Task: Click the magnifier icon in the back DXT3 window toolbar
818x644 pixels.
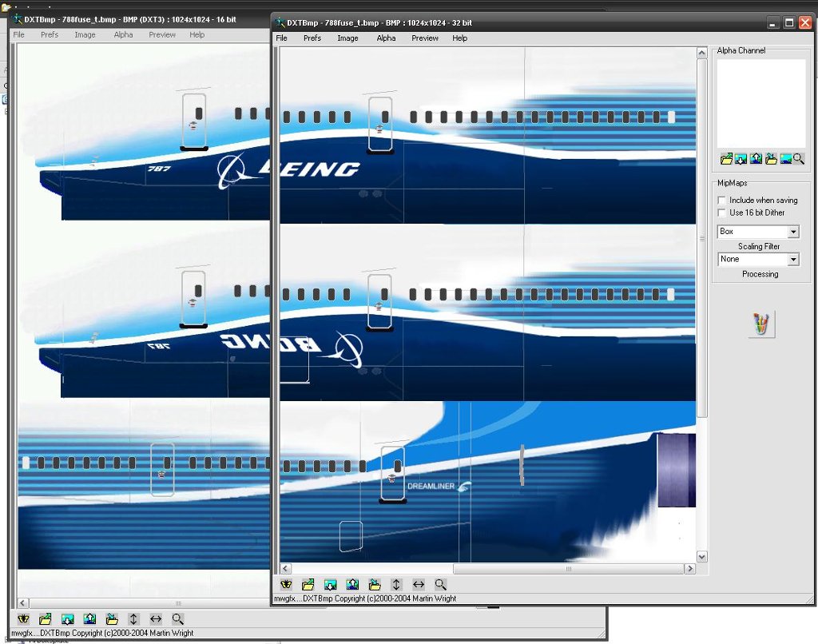Action: (x=177, y=618)
